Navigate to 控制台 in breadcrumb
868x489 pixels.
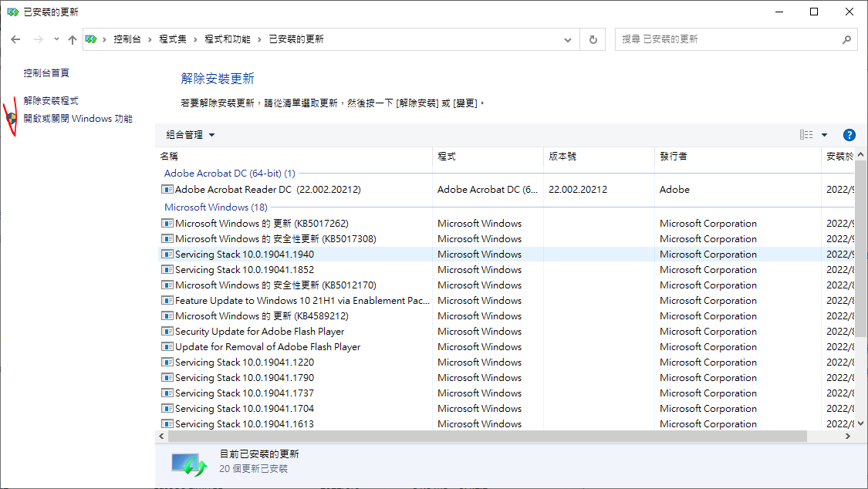point(127,39)
